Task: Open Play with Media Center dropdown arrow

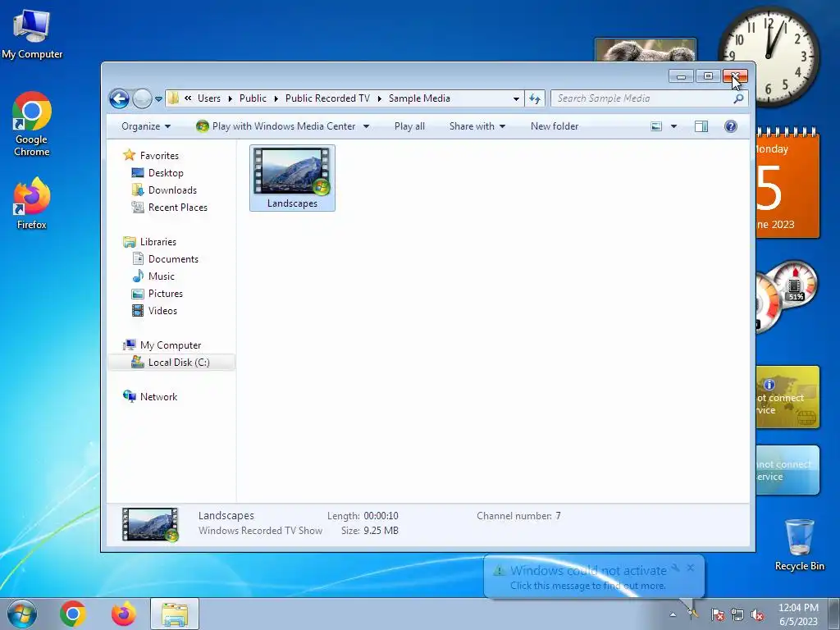Action: 367,126
